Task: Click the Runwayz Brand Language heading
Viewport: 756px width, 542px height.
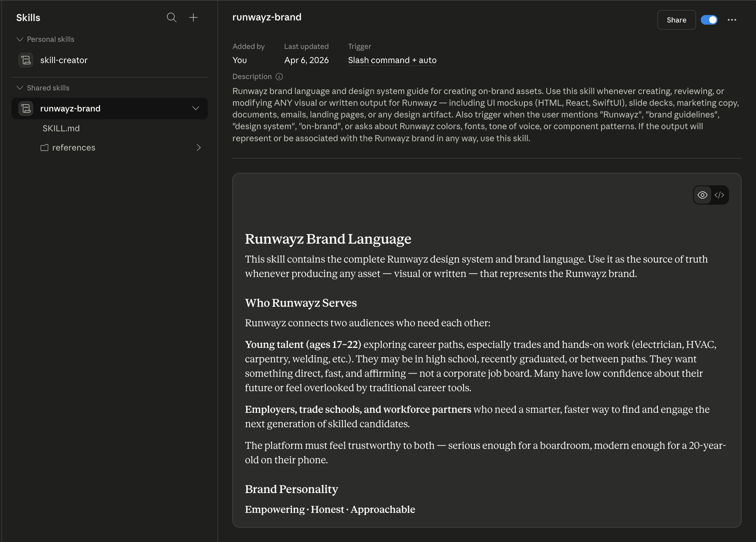Action: 328,239
